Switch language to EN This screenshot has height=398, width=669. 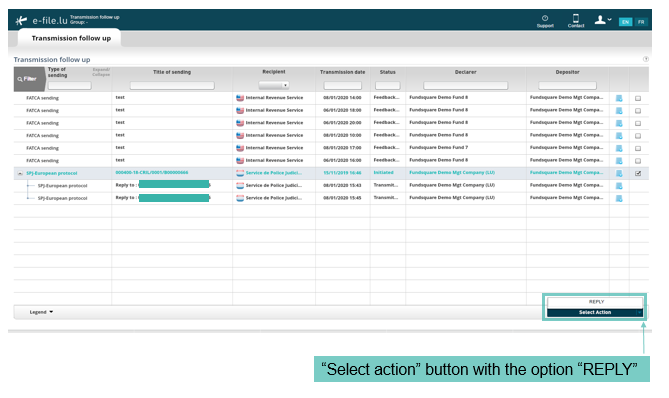625,22
